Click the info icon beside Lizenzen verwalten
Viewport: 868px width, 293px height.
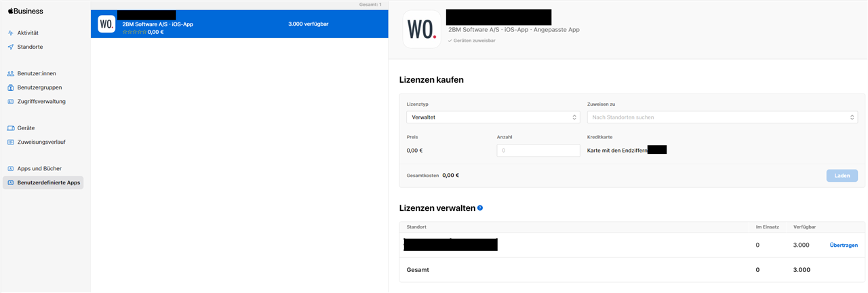(480, 208)
